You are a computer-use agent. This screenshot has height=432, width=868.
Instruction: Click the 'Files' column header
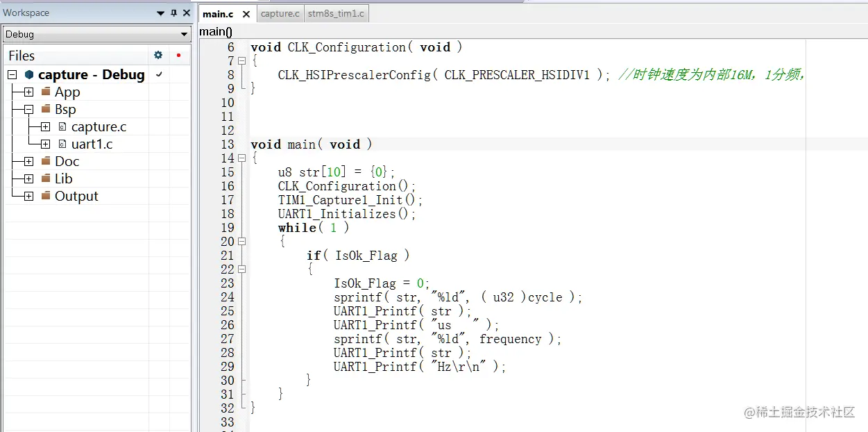tap(22, 56)
